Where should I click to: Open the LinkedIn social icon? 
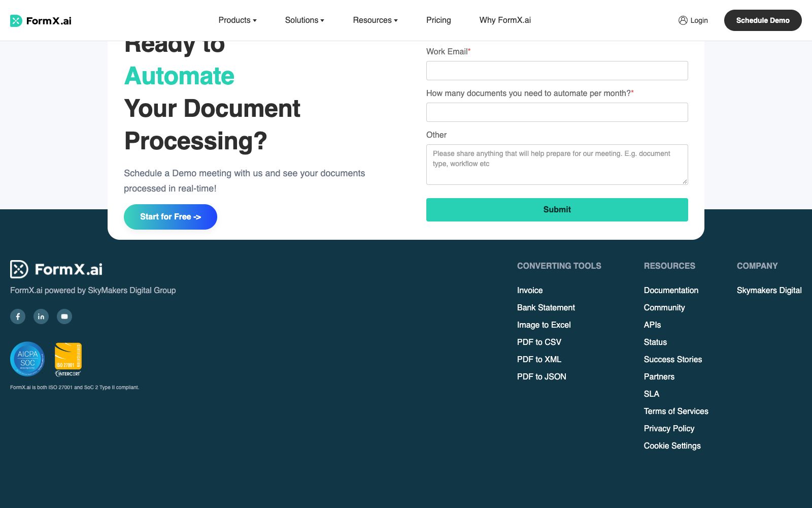[x=41, y=316]
